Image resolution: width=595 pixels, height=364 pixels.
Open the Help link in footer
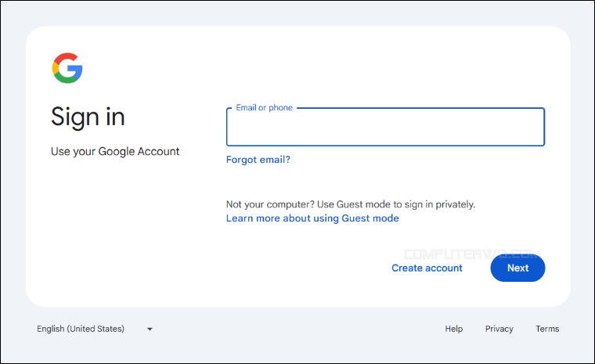pos(454,329)
